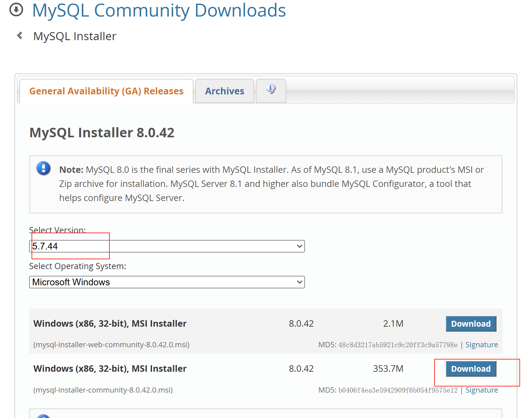Open the Signature link for the web installer
The image size is (532, 418).
click(x=482, y=344)
